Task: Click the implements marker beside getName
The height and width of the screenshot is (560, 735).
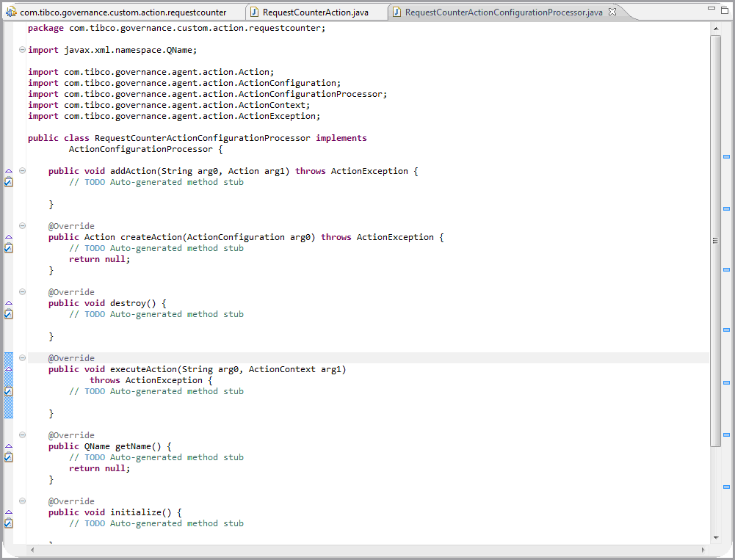Action: click(x=8, y=446)
